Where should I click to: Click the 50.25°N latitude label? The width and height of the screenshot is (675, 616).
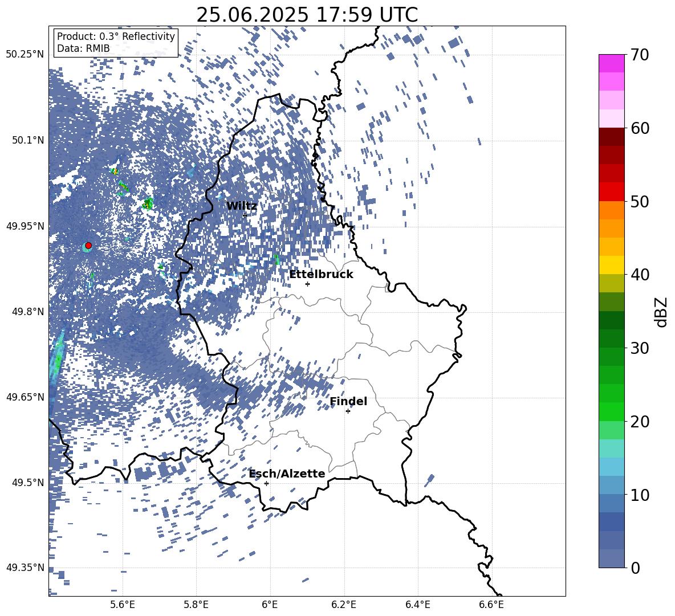tap(25, 55)
